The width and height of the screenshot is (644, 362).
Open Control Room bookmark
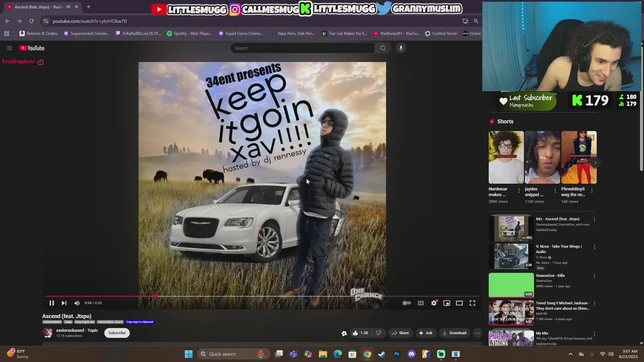pos(441,34)
